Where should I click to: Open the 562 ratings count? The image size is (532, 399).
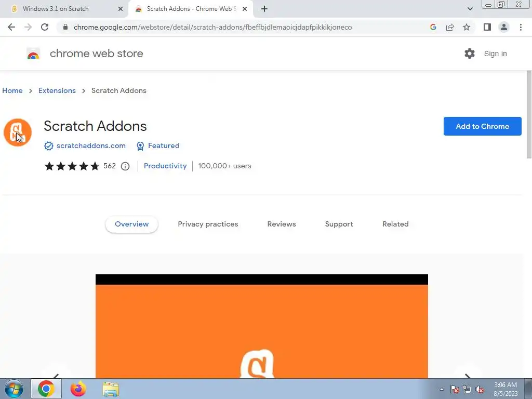pyautogui.click(x=110, y=166)
